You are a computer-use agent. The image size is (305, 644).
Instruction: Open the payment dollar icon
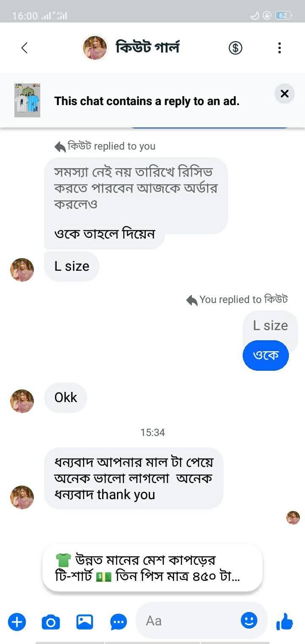(236, 48)
